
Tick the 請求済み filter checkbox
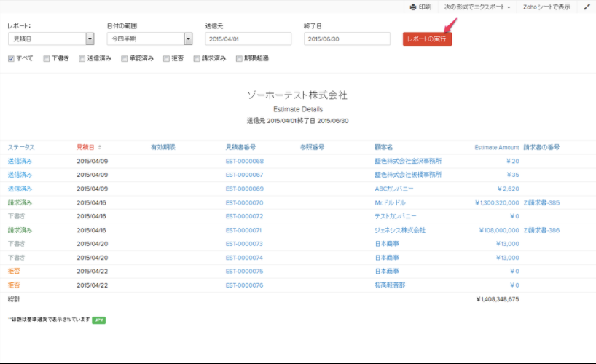197,58
